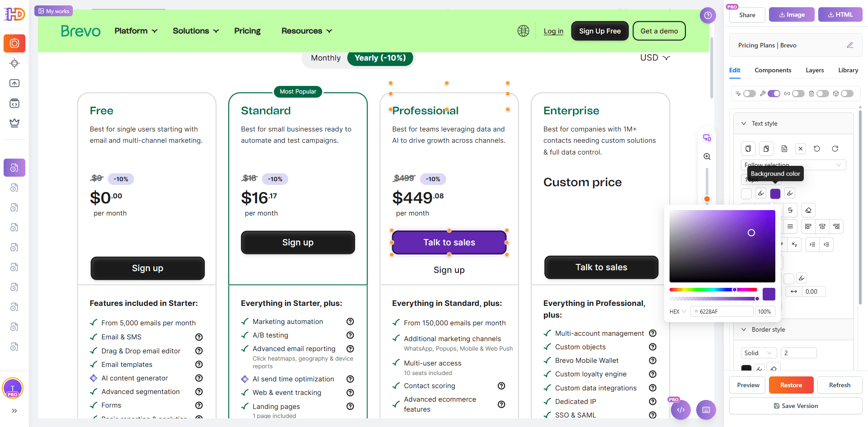Click the hue slider in the color picker
The height and width of the screenshot is (427, 868).
click(713, 290)
